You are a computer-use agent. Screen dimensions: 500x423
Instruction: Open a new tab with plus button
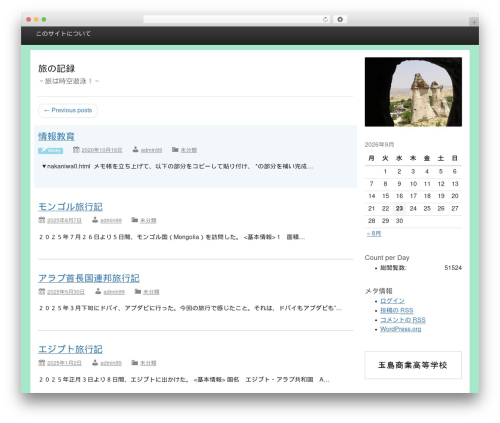[474, 22]
